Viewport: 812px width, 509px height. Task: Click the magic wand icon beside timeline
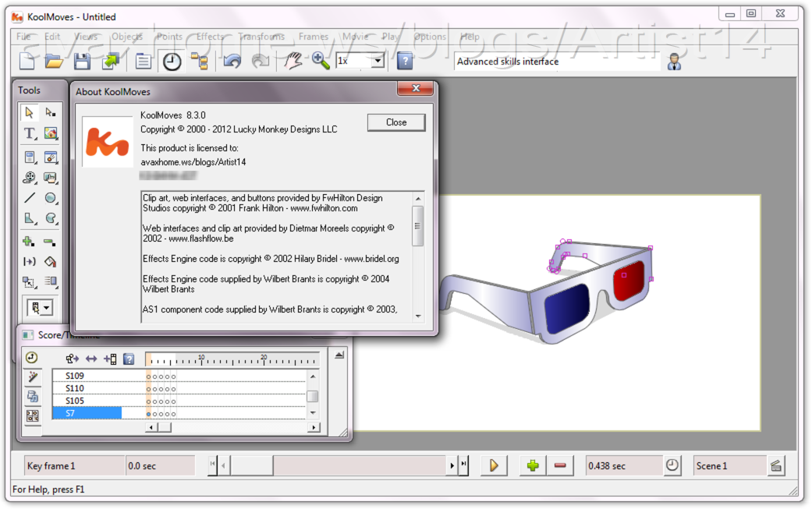pos(33,377)
